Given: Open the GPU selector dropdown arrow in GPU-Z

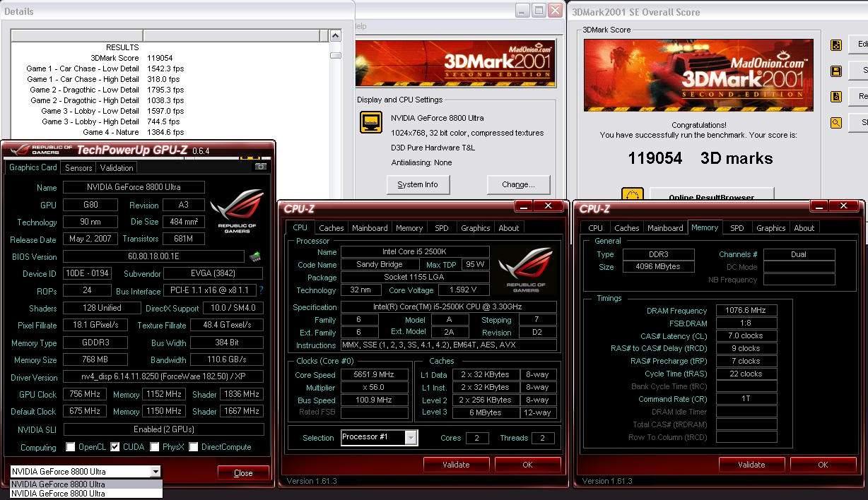Looking at the screenshot, I should point(155,472).
